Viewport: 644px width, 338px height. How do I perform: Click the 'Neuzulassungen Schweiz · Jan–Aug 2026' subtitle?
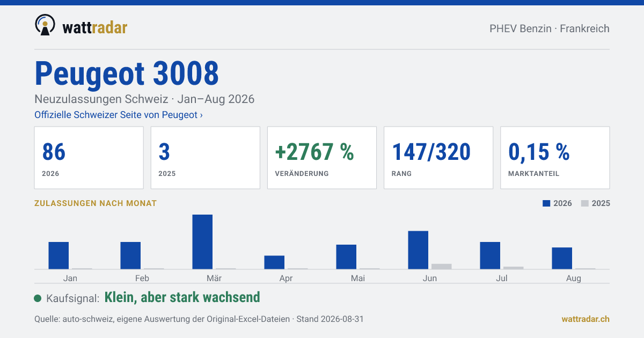click(144, 99)
